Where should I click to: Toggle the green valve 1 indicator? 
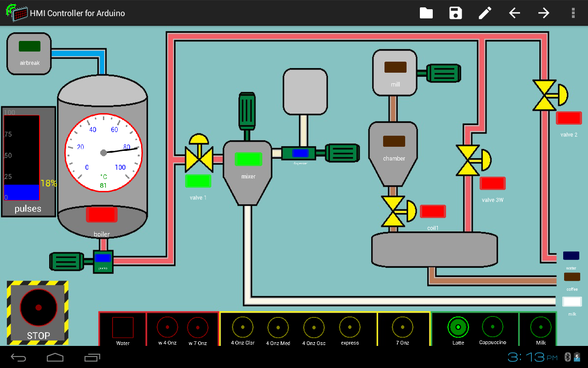[198, 181]
